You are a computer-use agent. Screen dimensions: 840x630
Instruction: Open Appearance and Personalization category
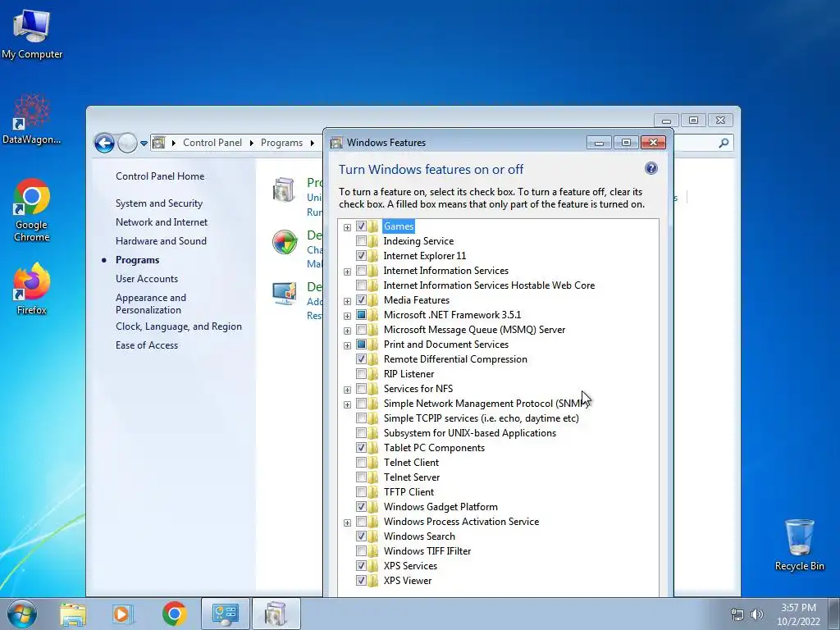click(x=151, y=304)
